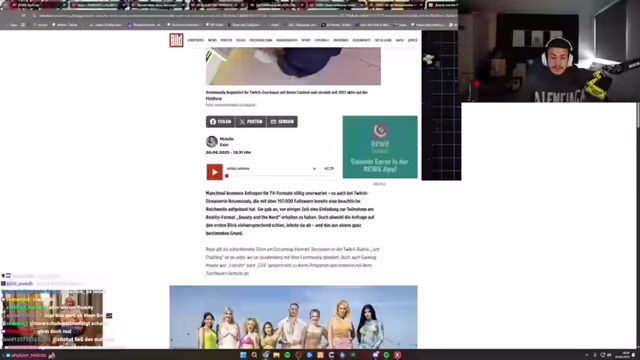Screen dimensions: 640x360
Task: Click the author's profile picture
Action: click(x=211, y=142)
